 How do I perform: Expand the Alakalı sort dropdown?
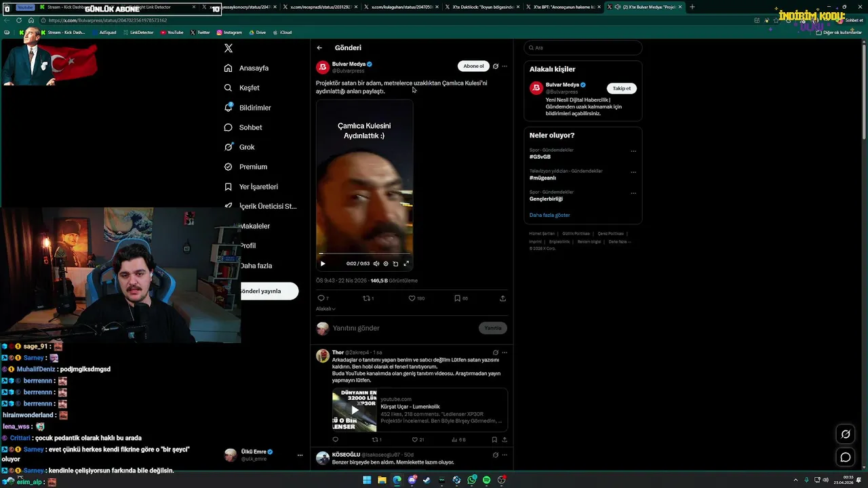click(325, 309)
